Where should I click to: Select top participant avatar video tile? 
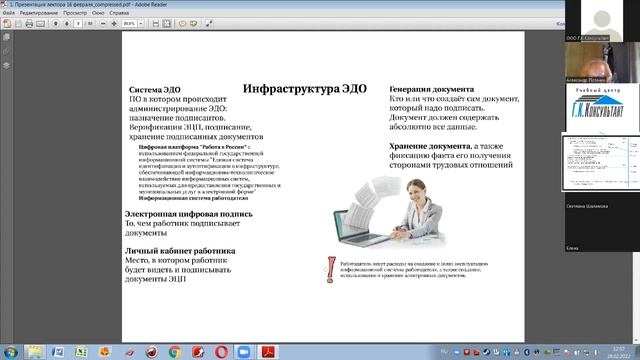pos(602,20)
